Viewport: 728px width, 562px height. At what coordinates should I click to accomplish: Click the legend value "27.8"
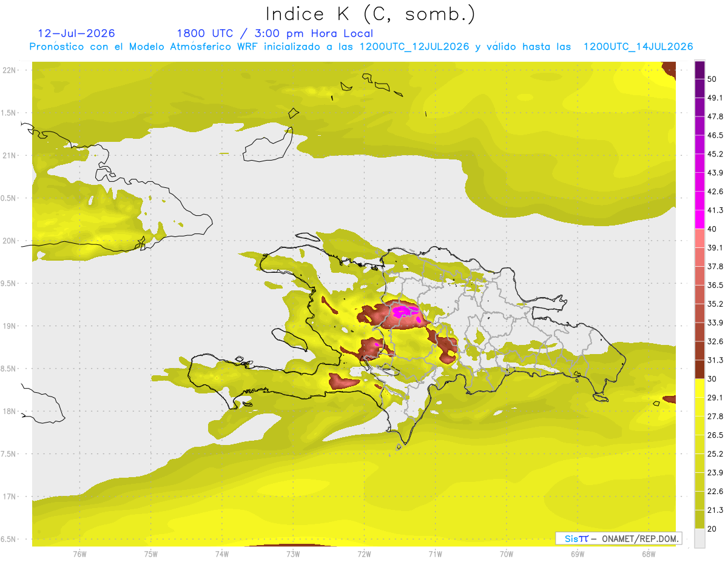click(715, 416)
